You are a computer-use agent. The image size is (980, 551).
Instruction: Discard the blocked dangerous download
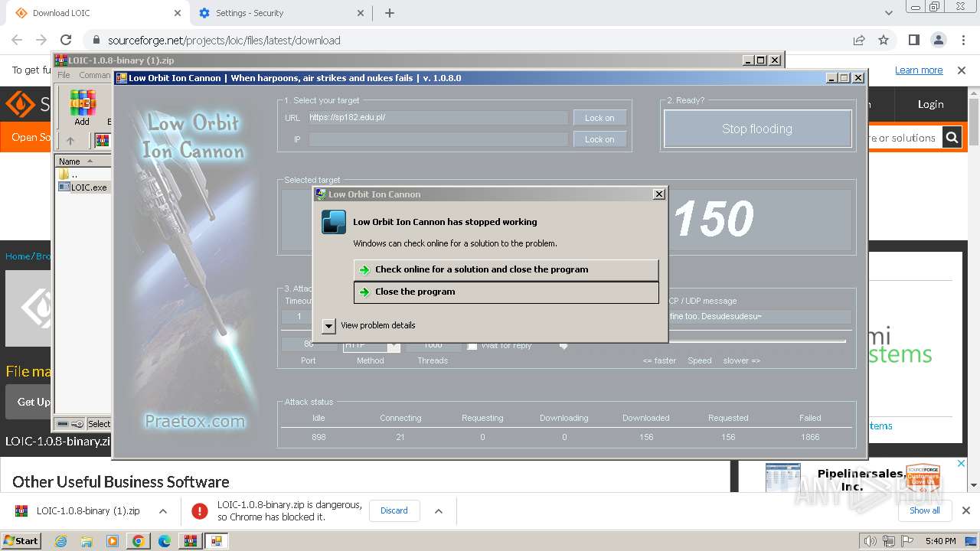[394, 510]
